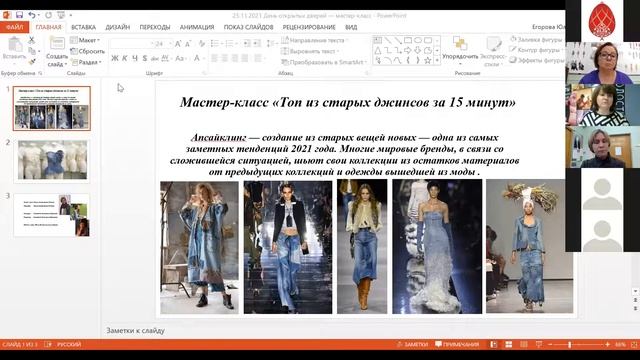
Task: Switch to Normal view in the status bar
Action: [x=493, y=344]
